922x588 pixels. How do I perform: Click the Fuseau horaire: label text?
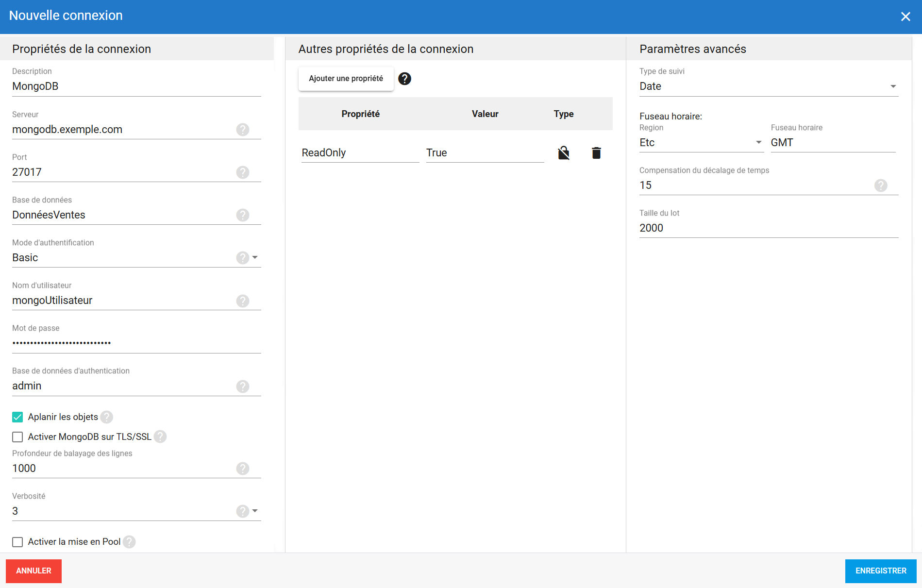click(671, 117)
